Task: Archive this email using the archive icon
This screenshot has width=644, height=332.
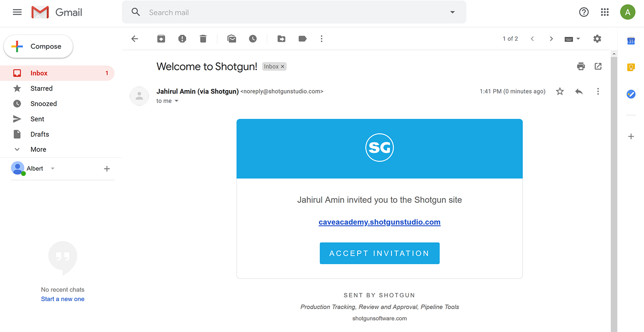Action: click(161, 39)
